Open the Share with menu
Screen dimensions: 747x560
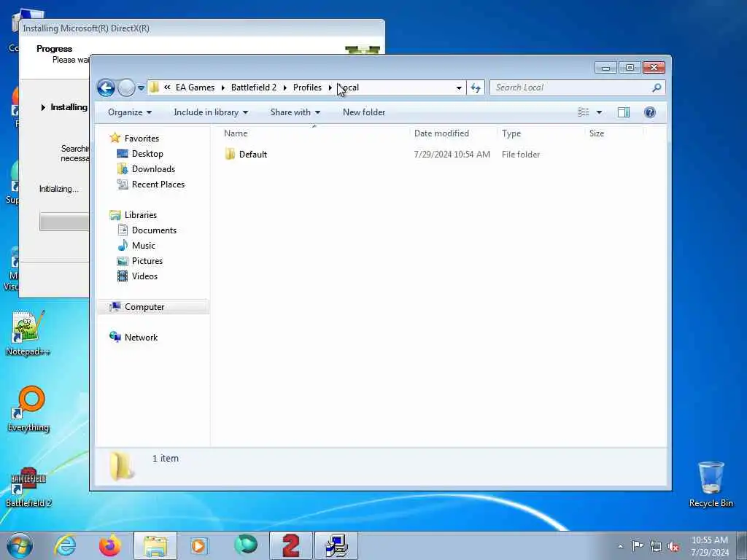click(x=295, y=112)
